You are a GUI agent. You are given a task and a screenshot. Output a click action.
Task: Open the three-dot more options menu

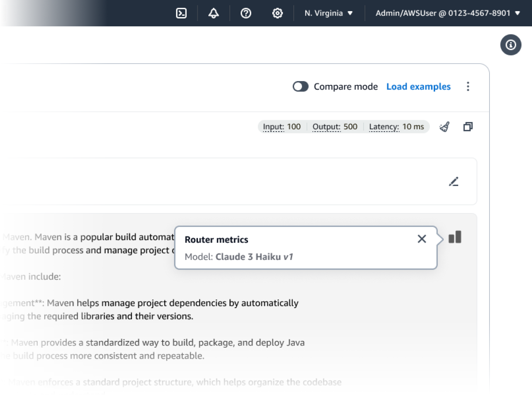[468, 87]
